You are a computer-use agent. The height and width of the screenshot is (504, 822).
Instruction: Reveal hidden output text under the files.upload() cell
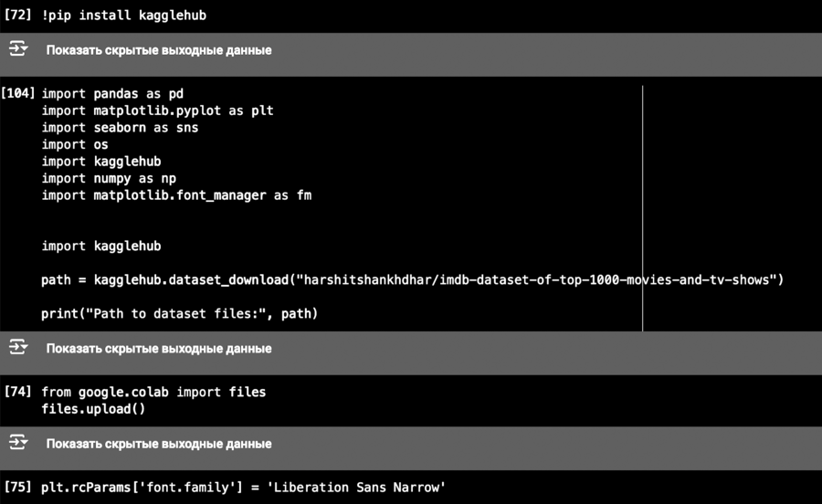coord(159,444)
